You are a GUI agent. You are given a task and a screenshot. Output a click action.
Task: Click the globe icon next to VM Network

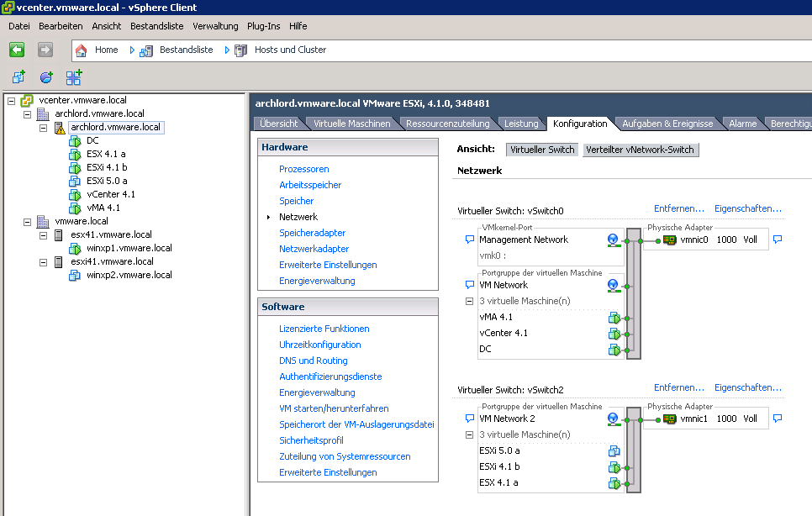coord(614,286)
